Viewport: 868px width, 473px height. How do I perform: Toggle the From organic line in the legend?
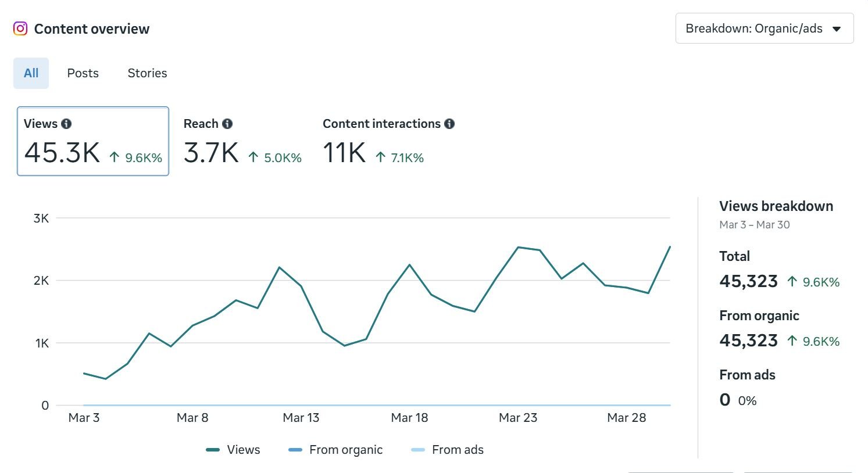pyautogui.click(x=335, y=449)
